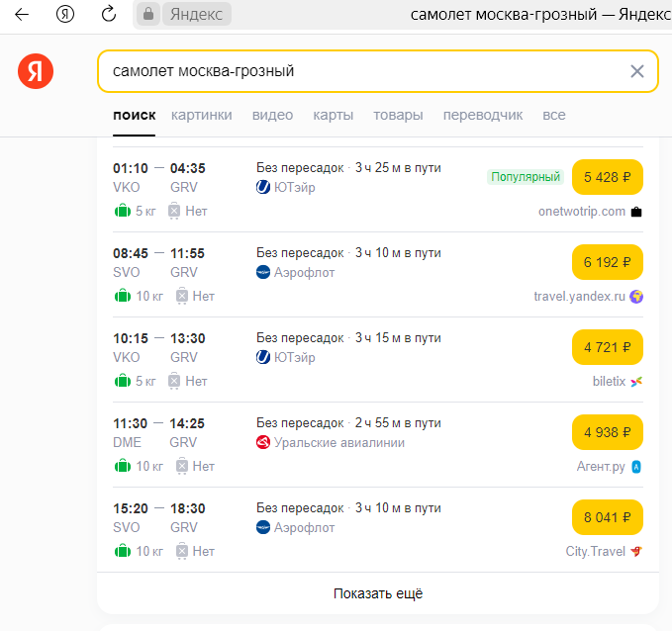Click the red Yandex logo
This screenshot has height=631, width=672.
(x=36, y=71)
